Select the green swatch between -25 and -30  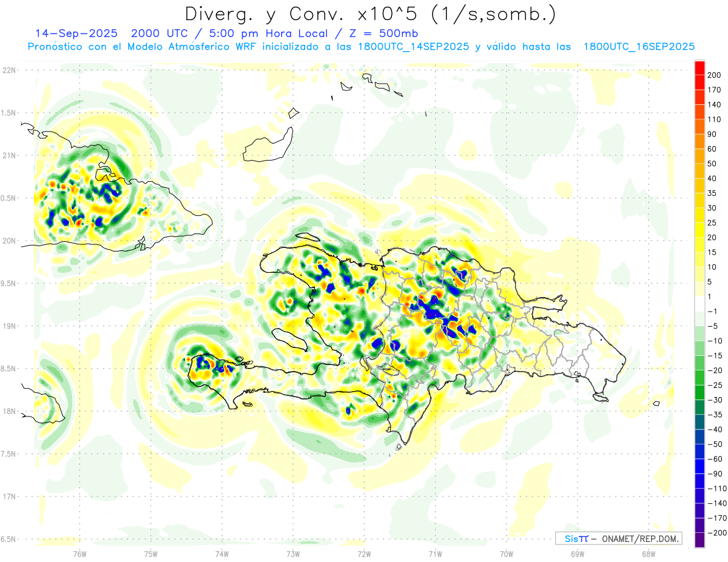[699, 392]
